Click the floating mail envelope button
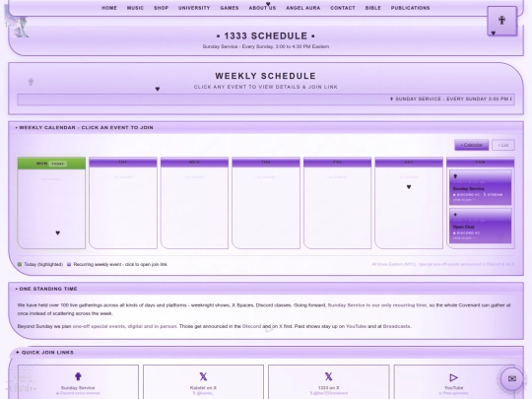532x399 pixels. coord(512,378)
